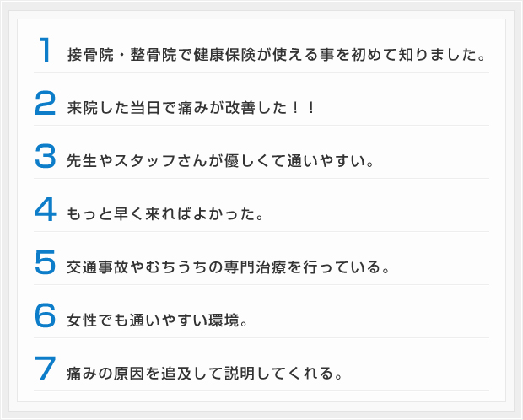Click the blue number 2
The height and width of the screenshot is (420, 523).
45,103
